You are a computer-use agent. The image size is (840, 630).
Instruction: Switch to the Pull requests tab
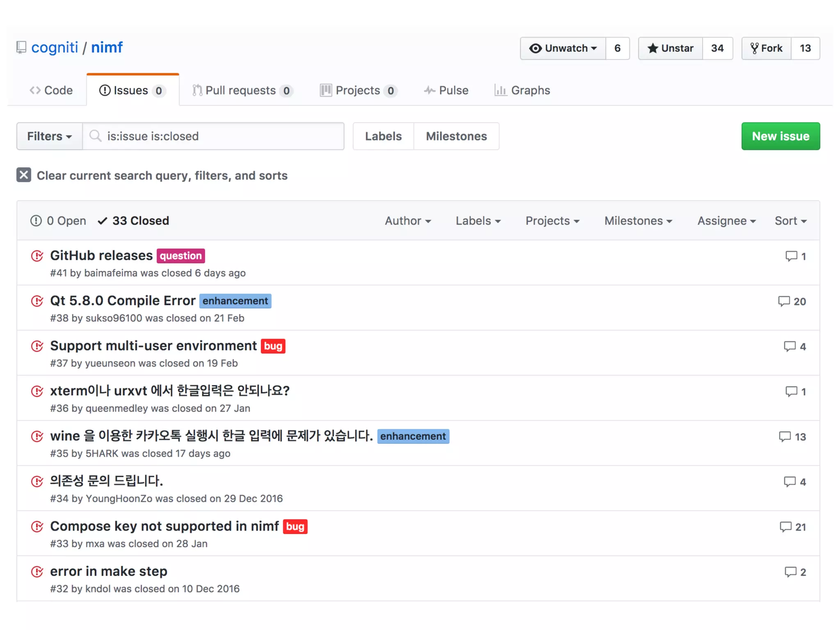pos(242,90)
